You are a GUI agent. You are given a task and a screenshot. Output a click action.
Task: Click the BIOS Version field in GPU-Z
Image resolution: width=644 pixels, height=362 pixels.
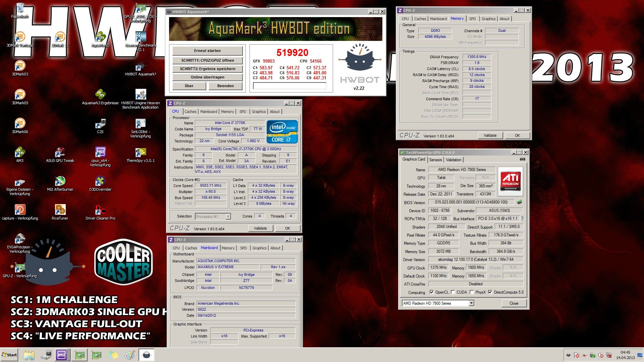[x=471, y=202]
